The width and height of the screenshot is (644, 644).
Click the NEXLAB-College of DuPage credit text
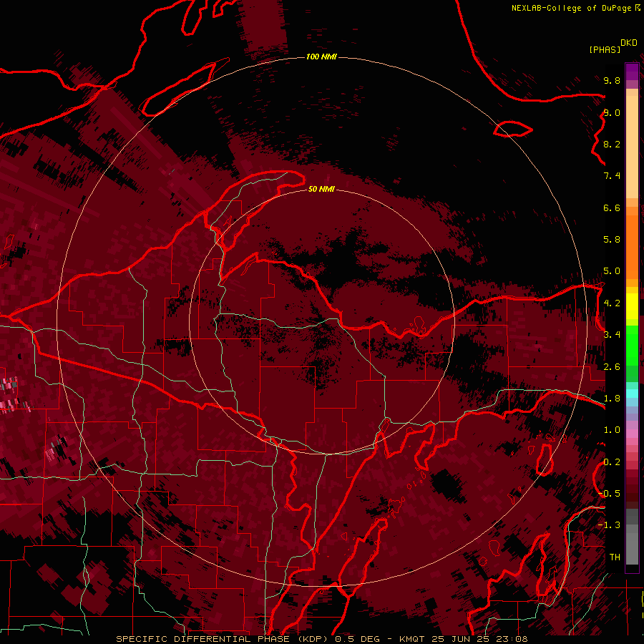coord(571,8)
